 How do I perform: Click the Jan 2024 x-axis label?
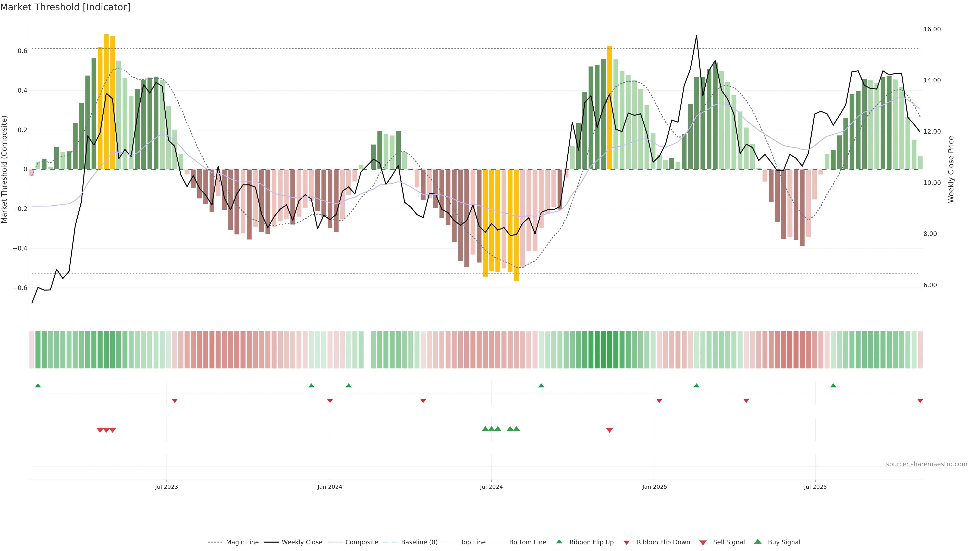point(329,487)
